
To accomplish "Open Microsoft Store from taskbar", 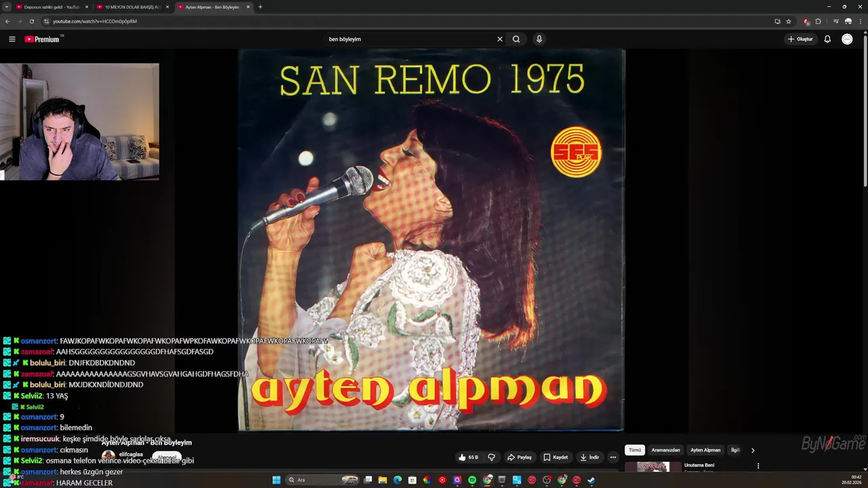I will (412, 480).
